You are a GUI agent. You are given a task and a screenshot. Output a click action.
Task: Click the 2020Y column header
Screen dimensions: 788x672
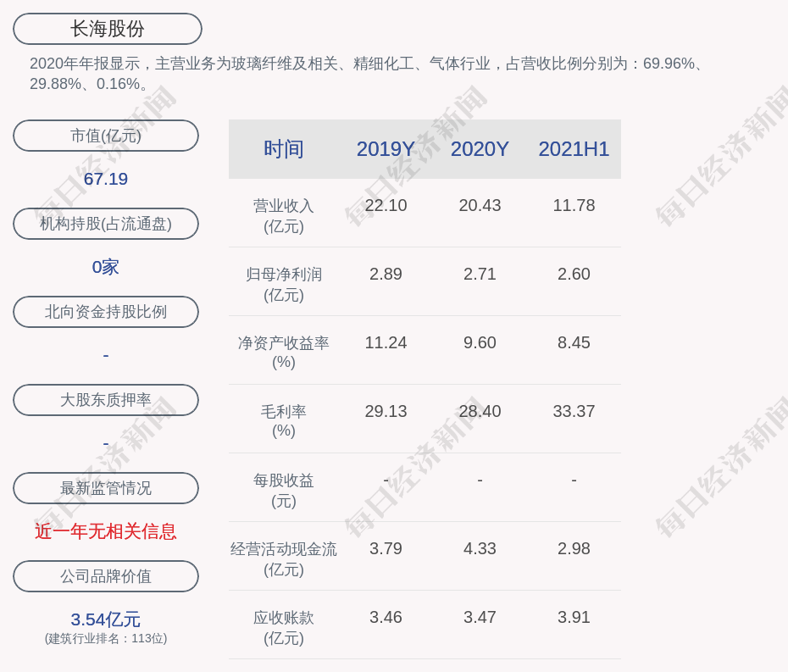[480, 149]
